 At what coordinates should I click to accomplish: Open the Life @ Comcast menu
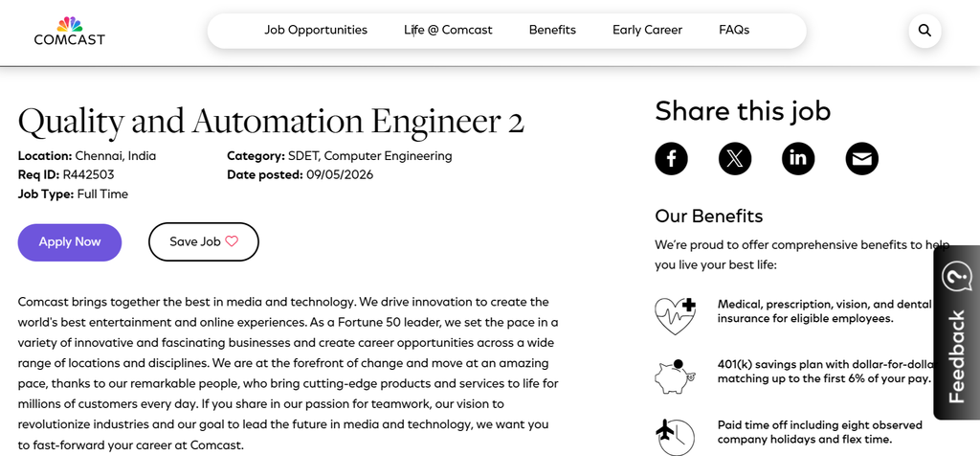pyautogui.click(x=448, y=30)
